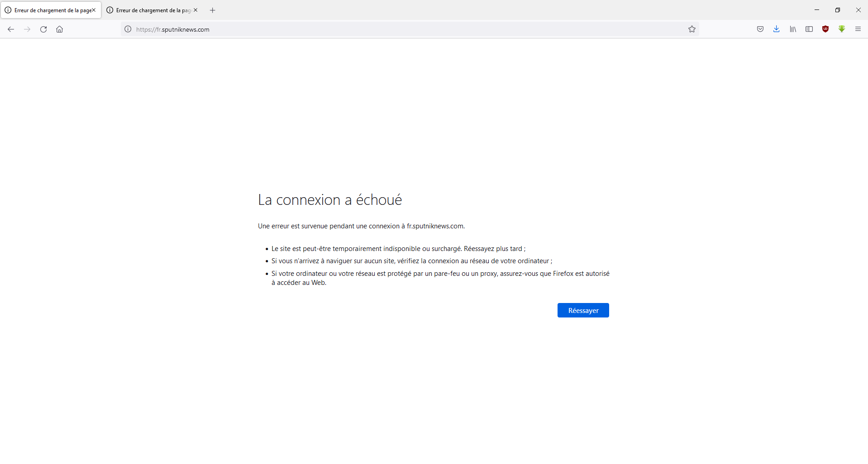Open the downloads panel

777,29
